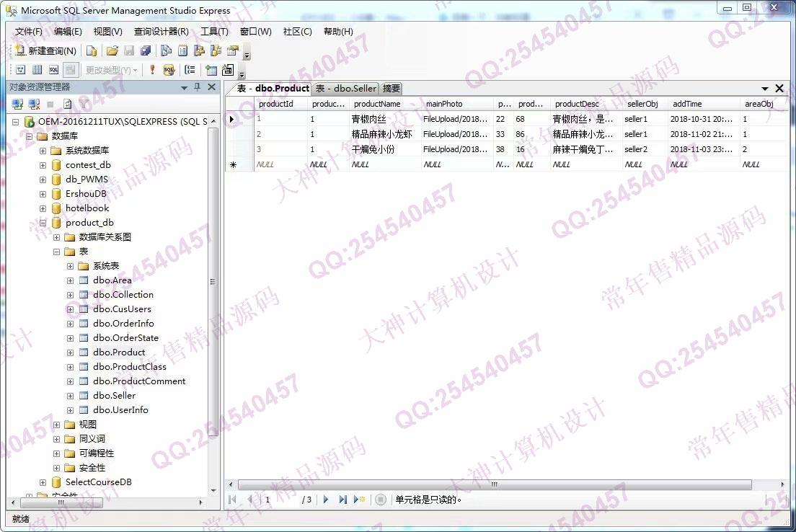Open the Help (帮助) menu
Image resolution: width=796 pixels, height=532 pixels.
pos(338,32)
